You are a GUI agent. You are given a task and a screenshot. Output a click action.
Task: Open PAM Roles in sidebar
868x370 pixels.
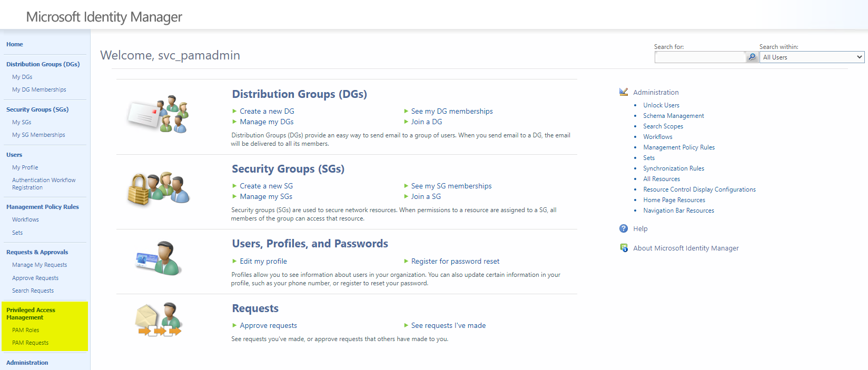(x=26, y=330)
